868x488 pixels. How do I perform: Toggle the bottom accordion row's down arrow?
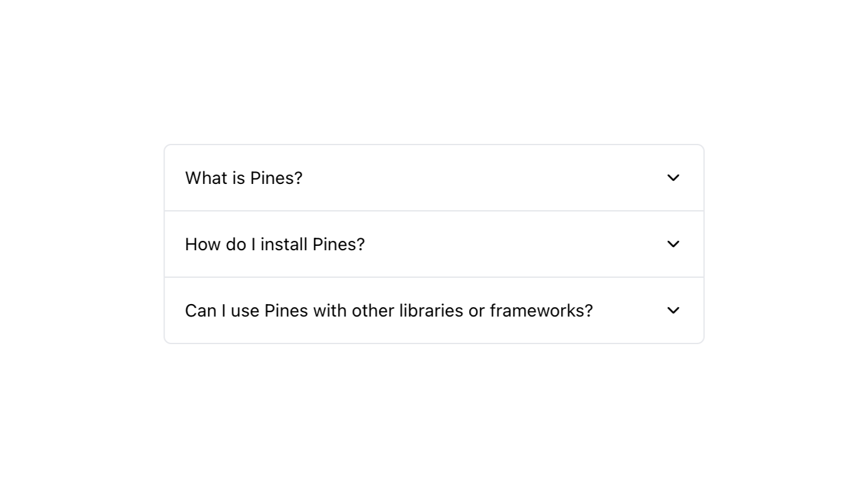tap(673, 310)
